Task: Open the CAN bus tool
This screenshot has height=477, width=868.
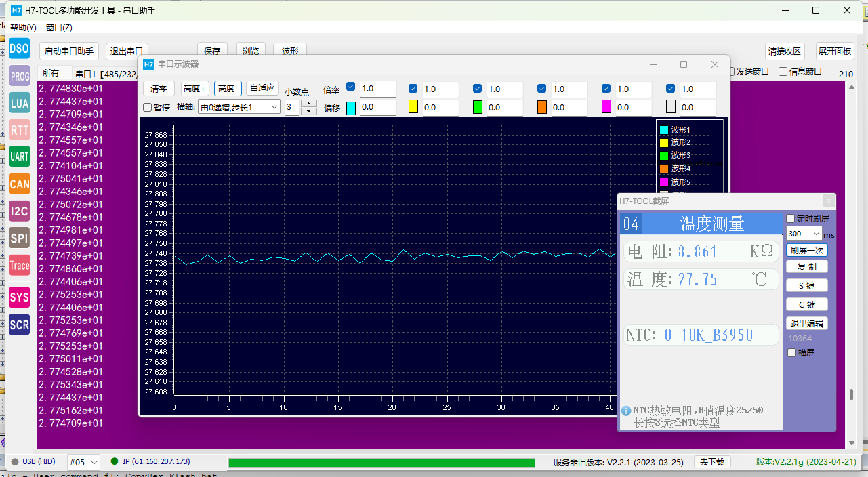Action: pos(20,184)
